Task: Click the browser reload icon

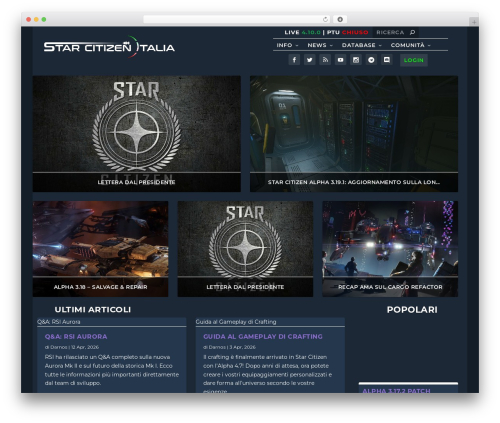Action: [x=325, y=19]
